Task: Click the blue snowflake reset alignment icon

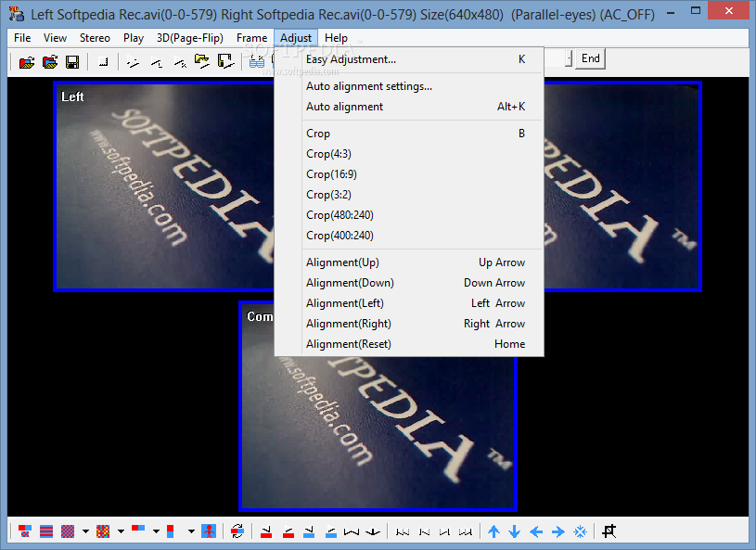Action: 580,531
